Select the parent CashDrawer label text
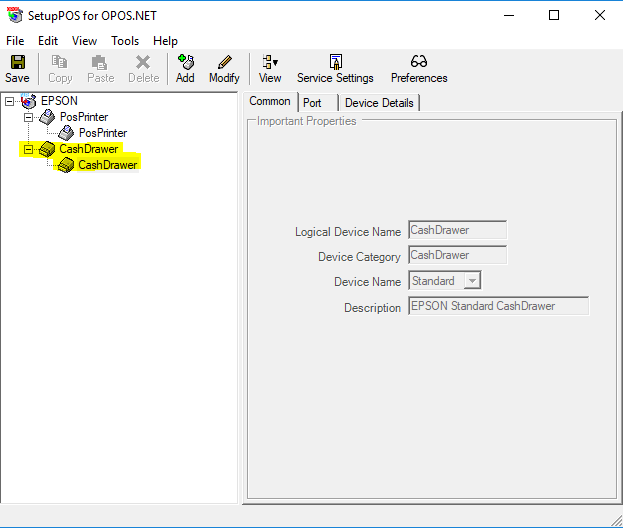This screenshot has width=623, height=528. click(x=89, y=149)
